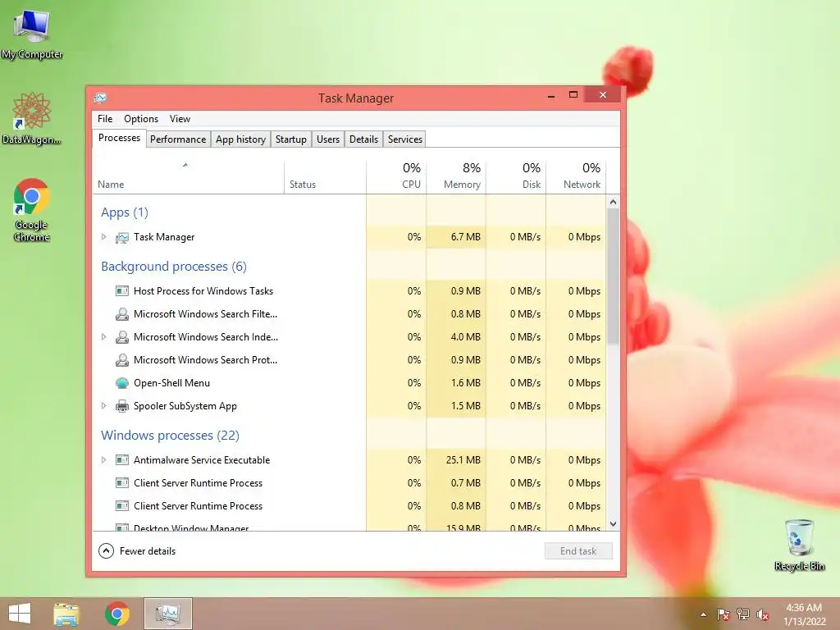840x630 pixels.
Task: Sort by the Name column header
Action: click(x=188, y=176)
